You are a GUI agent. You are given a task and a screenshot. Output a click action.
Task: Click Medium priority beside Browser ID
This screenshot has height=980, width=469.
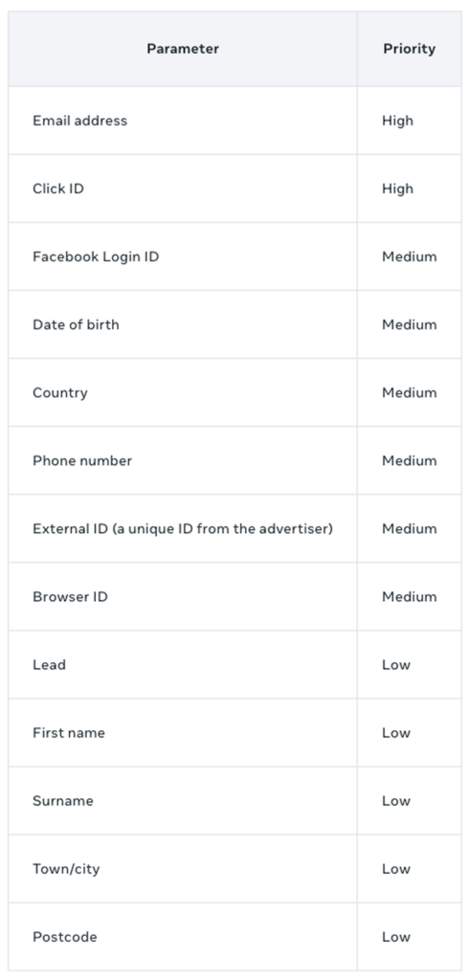410,597
